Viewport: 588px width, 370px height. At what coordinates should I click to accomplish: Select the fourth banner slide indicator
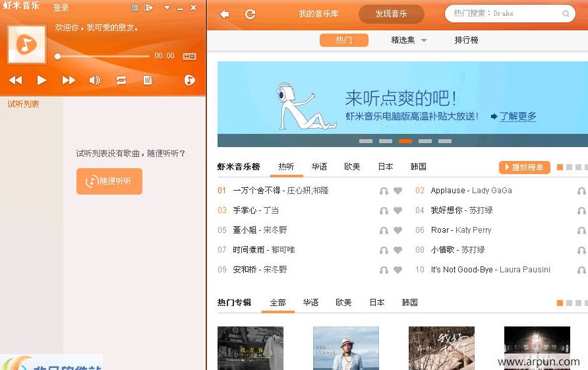tap(425, 141)
